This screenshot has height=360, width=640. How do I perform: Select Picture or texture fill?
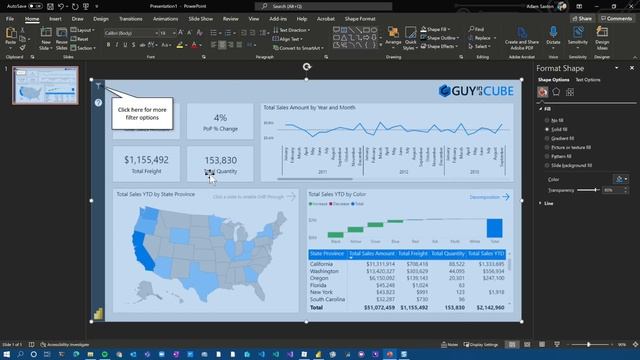coord(568,147)
